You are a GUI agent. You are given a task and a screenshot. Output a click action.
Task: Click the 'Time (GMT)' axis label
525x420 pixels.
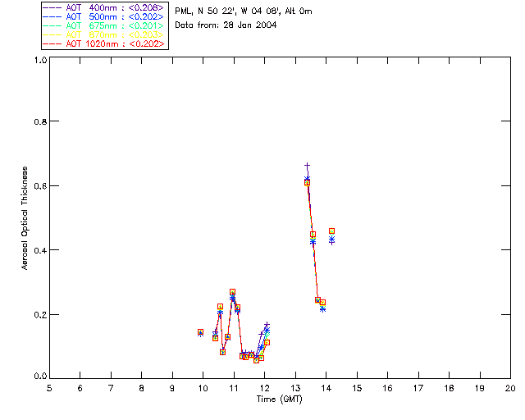point(280,399)
